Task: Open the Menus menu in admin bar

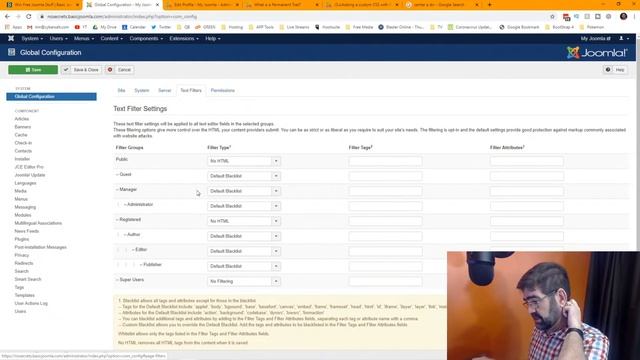Action: coord(84,38)
